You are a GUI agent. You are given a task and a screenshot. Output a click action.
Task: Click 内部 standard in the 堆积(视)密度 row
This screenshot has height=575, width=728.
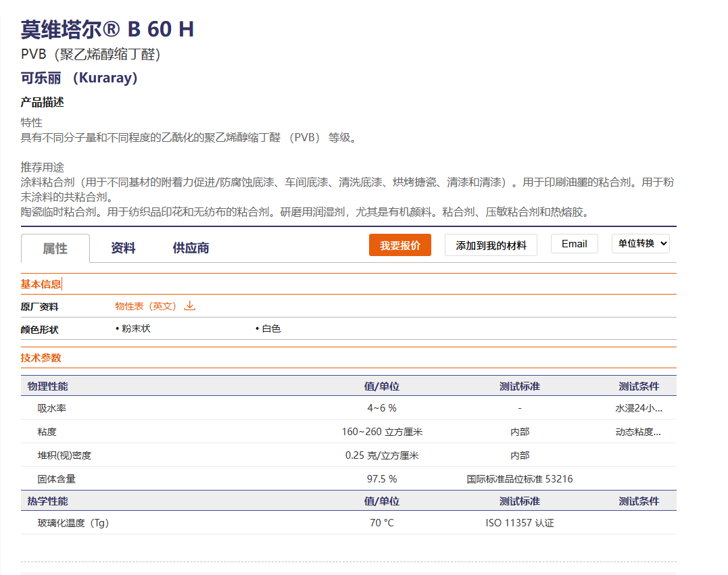[x=520, y=455]
